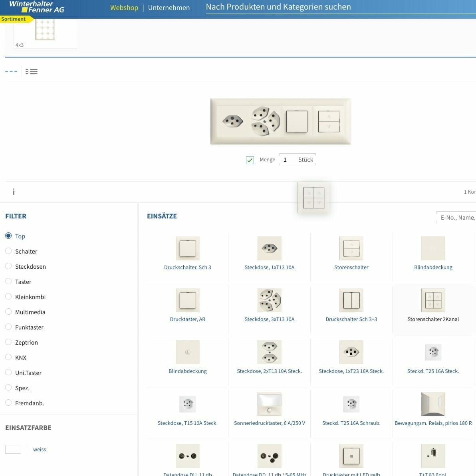This screenshot has height=476, width=476.
Task: Click the dashed row view icon
Action: pos(11,71)
